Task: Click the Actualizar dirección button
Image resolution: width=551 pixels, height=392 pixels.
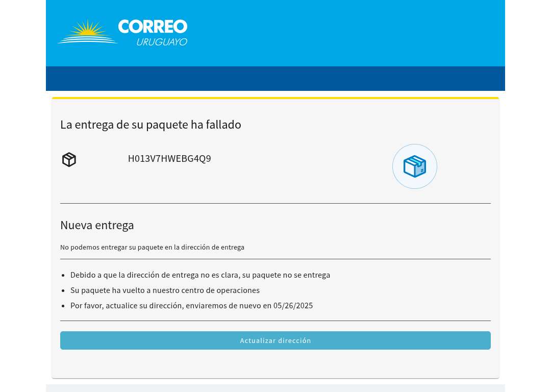Action: coord(275,340)
